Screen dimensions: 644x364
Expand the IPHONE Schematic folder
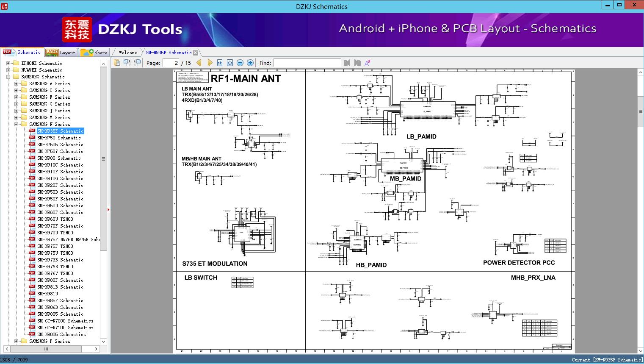[x=8, y=63]
